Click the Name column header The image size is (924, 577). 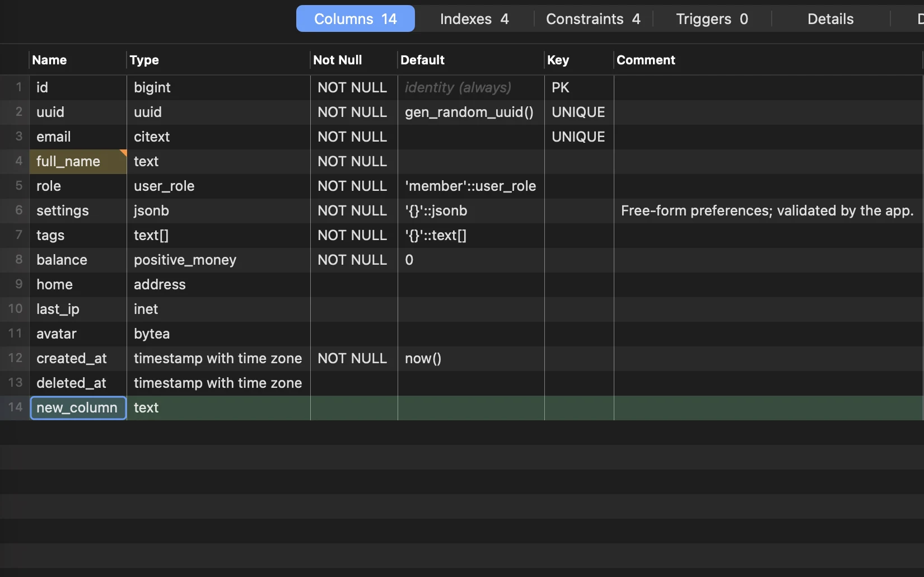pos(77,60)
